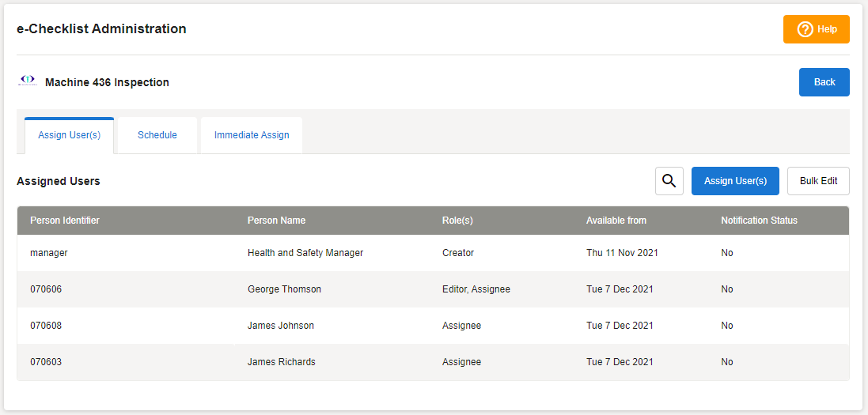Screen dimensions: 868x415
Task: Click the Role(s) column header
Action: tap(457, 221)
